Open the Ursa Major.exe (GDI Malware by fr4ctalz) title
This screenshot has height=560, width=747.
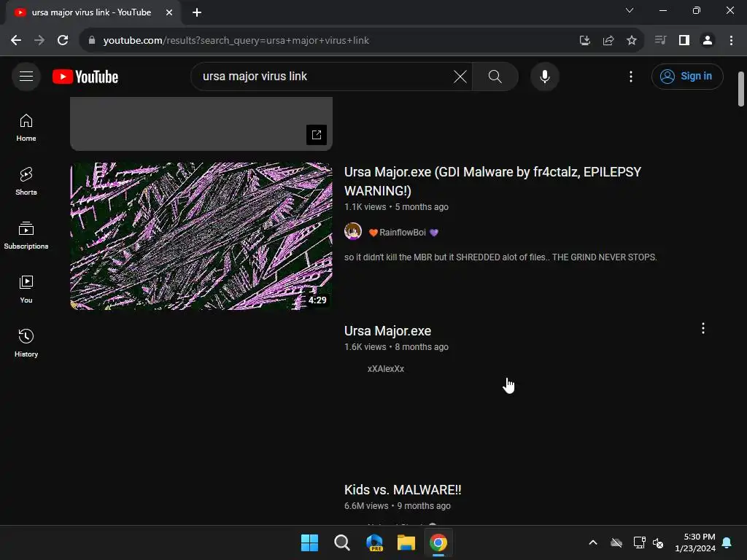point(492,181)
